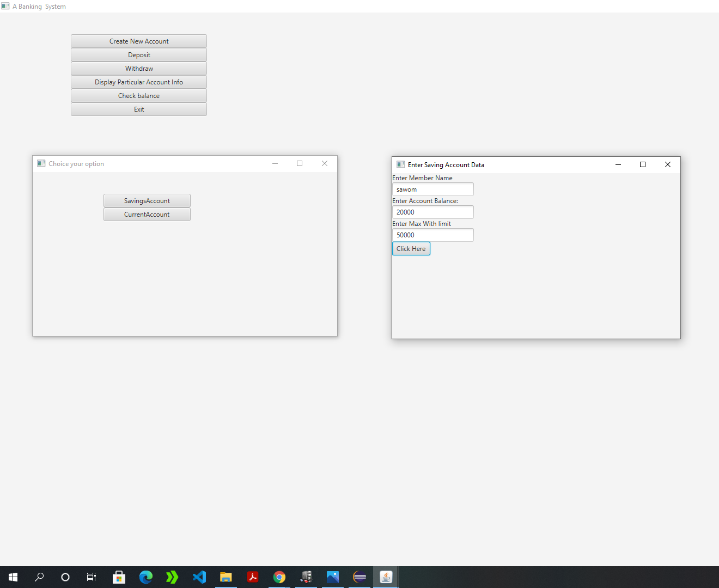Click Display Particular Account Info
Viewport: 719px width, 588px height.
(x=139, y=82)
